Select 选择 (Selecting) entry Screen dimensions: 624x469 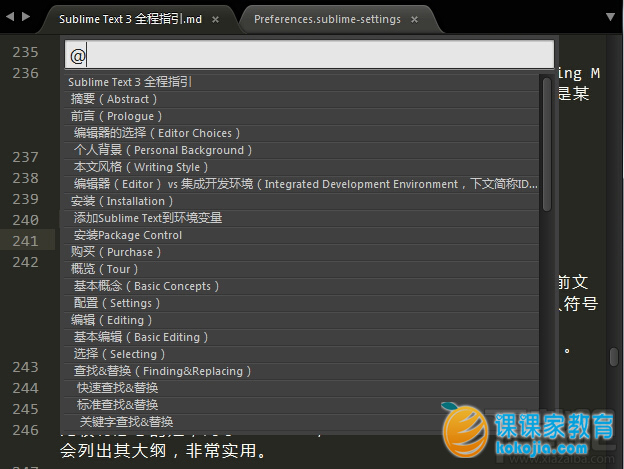click(x=302, y=354)
